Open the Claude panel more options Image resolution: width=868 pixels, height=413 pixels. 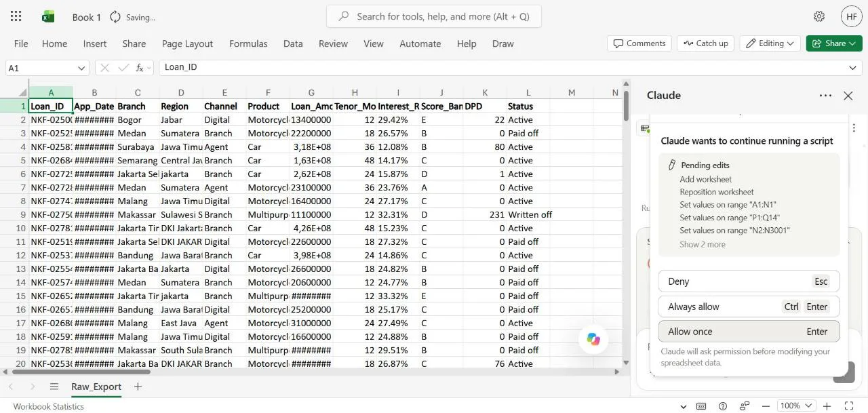[825, 96]
